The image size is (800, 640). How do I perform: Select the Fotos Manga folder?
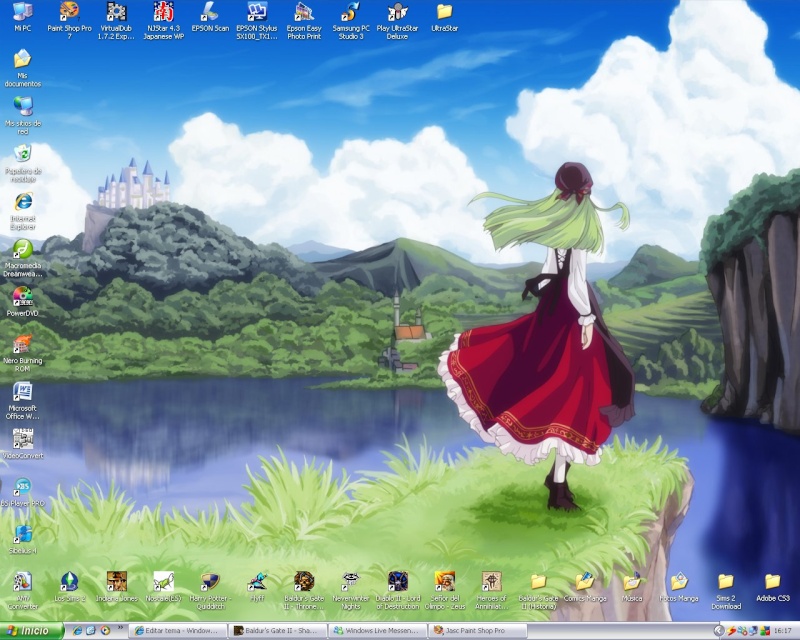pos(679,587)
